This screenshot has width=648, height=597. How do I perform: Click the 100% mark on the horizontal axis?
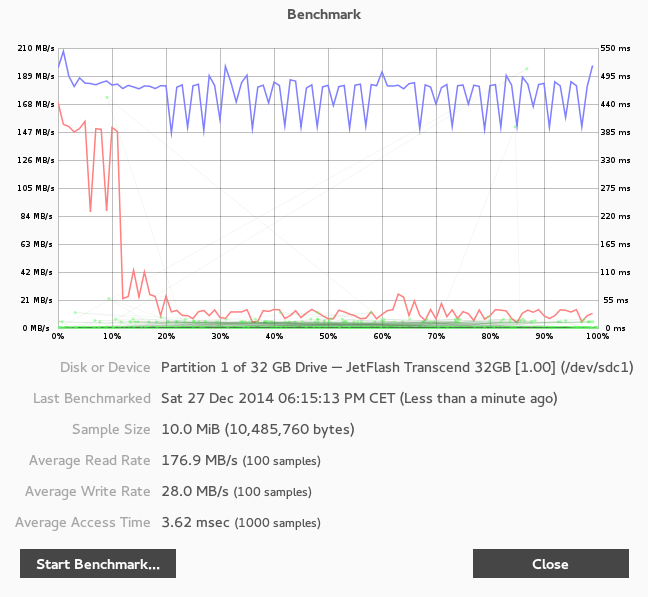click(x=599, y=336)
